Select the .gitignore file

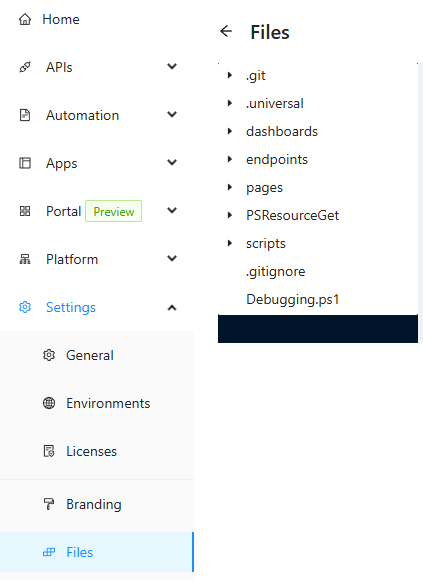coord(275,272)
